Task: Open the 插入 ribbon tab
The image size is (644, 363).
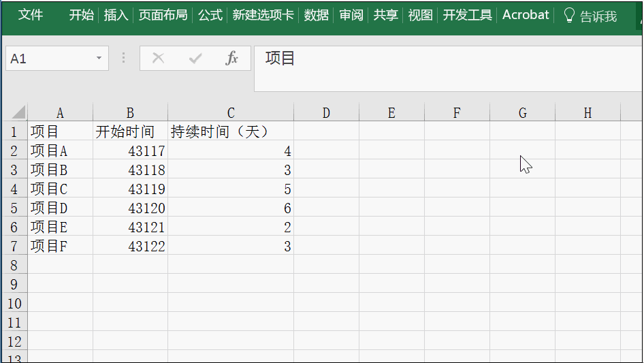Action: point(116,15)
